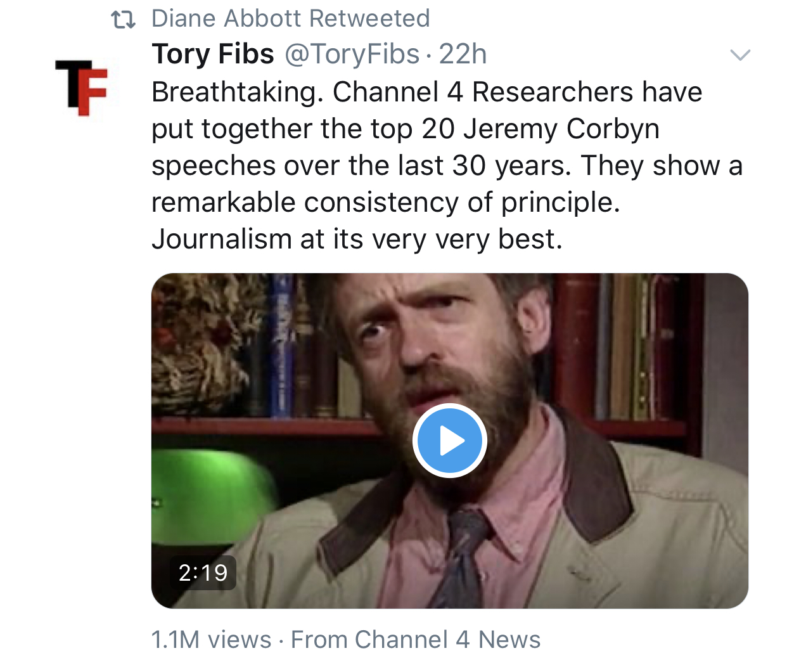
Task: Tap the 'remarkable consistency of principle' line
Action: click(x=385, y=203)
